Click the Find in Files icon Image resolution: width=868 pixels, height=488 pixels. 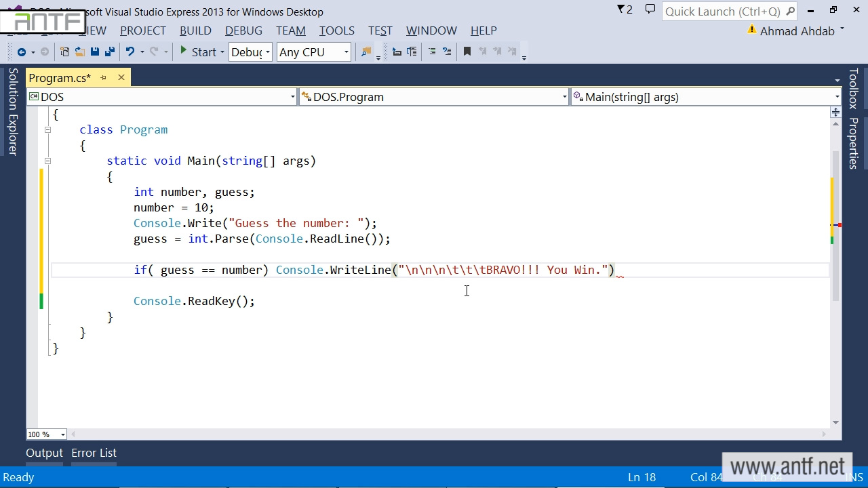[x=366, y=52]
